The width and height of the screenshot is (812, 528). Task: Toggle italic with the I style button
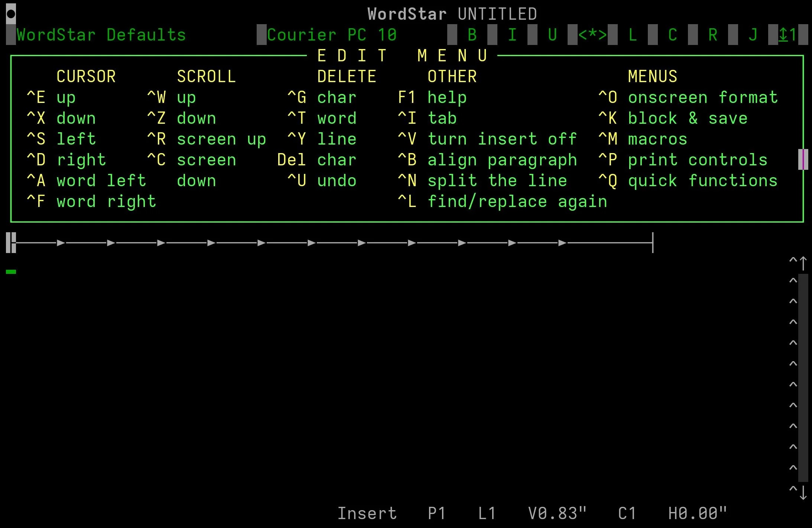pyautogui.click(x=512, y=35)
